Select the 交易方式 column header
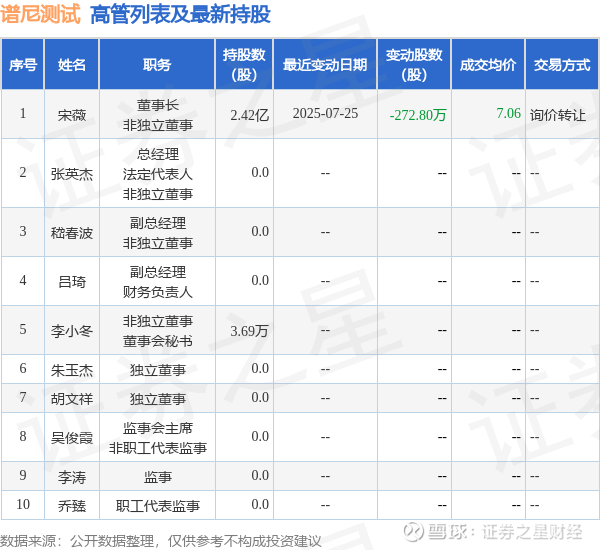600x550 pixels. (x=562, y=65)
